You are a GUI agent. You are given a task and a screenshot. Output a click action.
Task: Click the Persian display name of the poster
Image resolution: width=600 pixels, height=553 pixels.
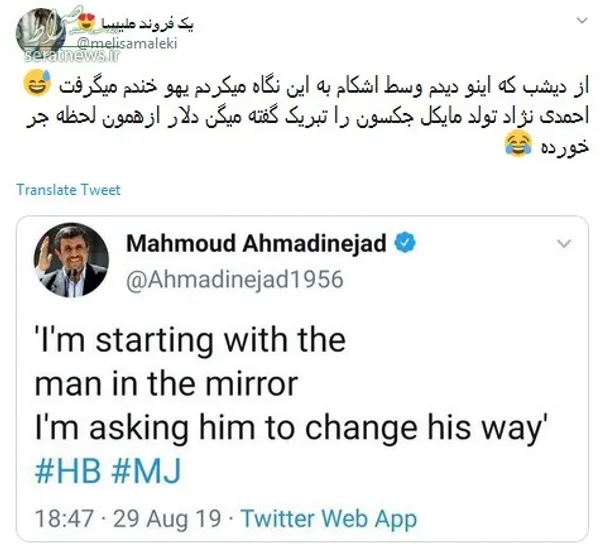point(145,23)
